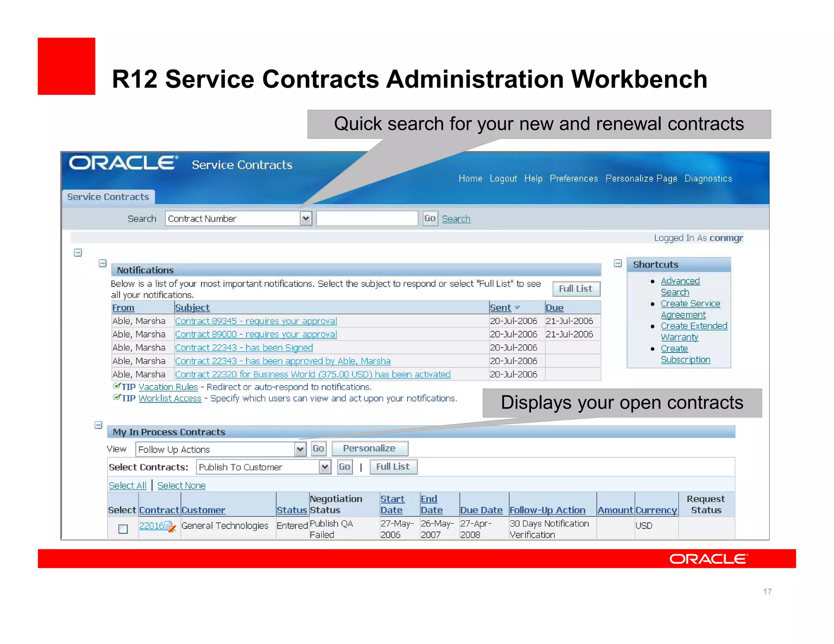
Task: Open Contract 89345 requires your approval
Action: click(256, 321)
